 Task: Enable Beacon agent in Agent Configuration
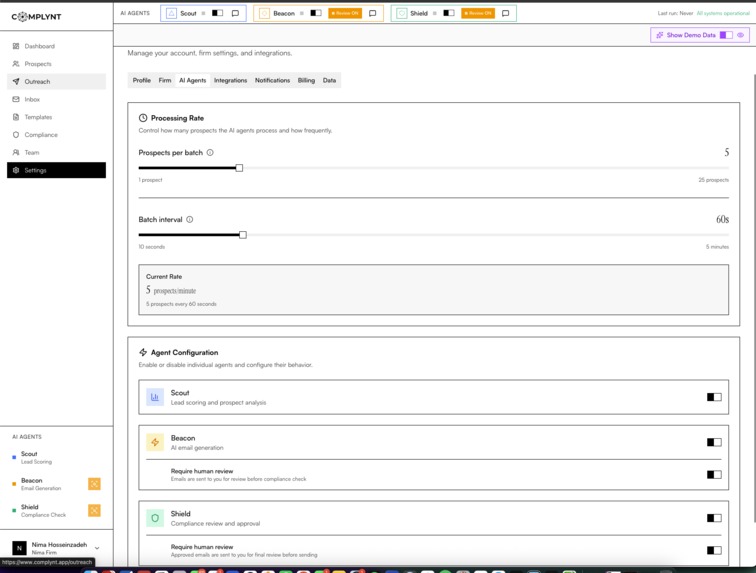click(714, 442)
